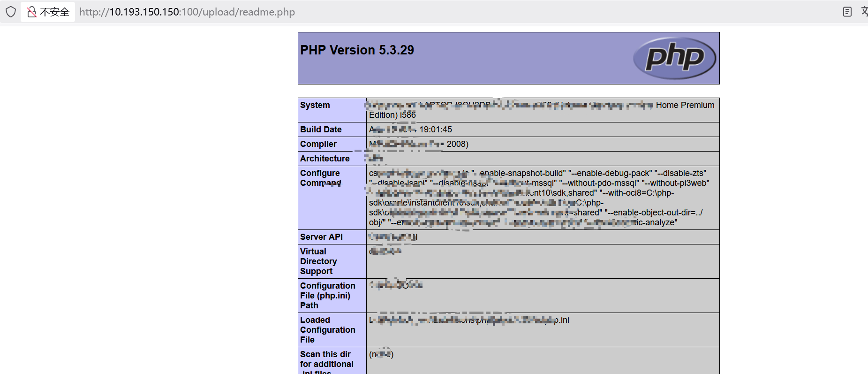Click the System row label
Image resolution: width=868 pixels, height=374 pixels.
click(315, 105)
